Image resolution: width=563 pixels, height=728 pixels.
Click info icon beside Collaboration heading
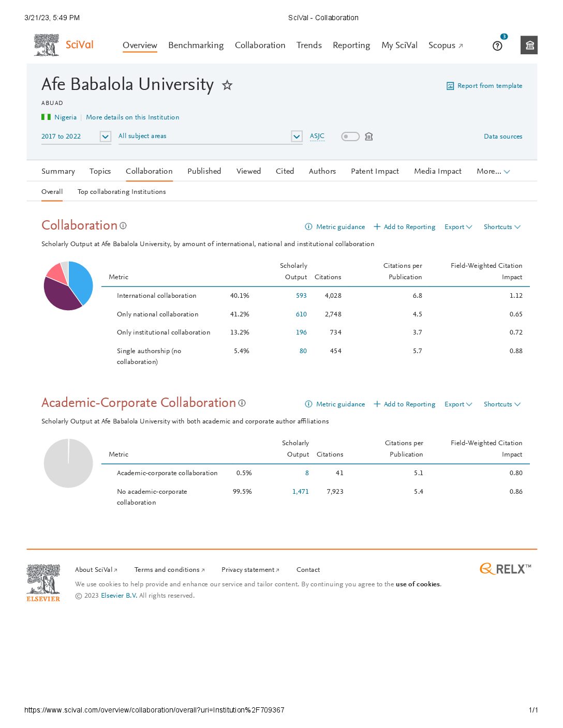[x=123, y=226]
